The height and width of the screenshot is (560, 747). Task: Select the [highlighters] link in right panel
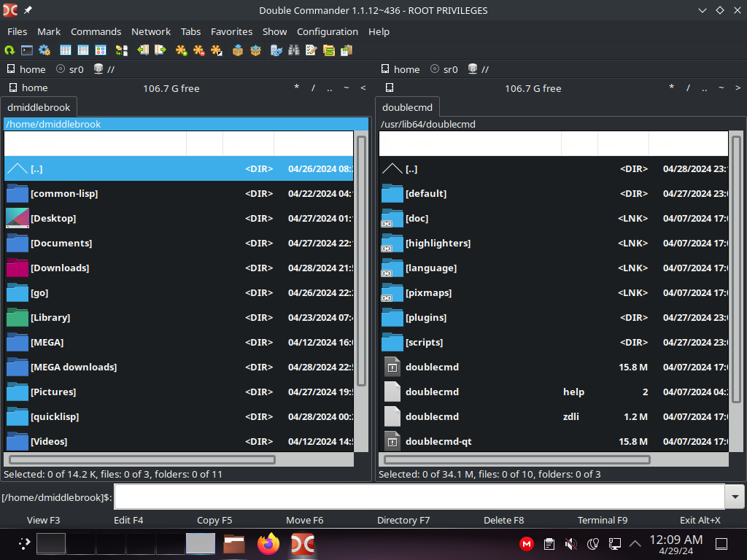(554, 243)
